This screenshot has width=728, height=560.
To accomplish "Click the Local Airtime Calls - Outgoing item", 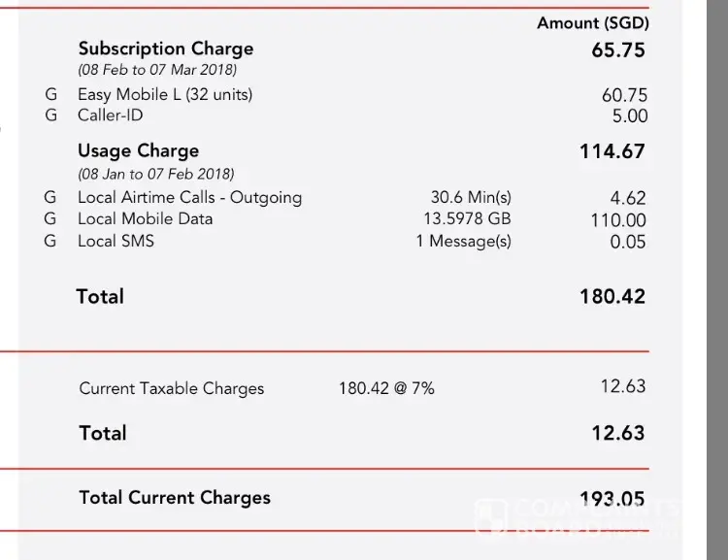I will (189, 198).
